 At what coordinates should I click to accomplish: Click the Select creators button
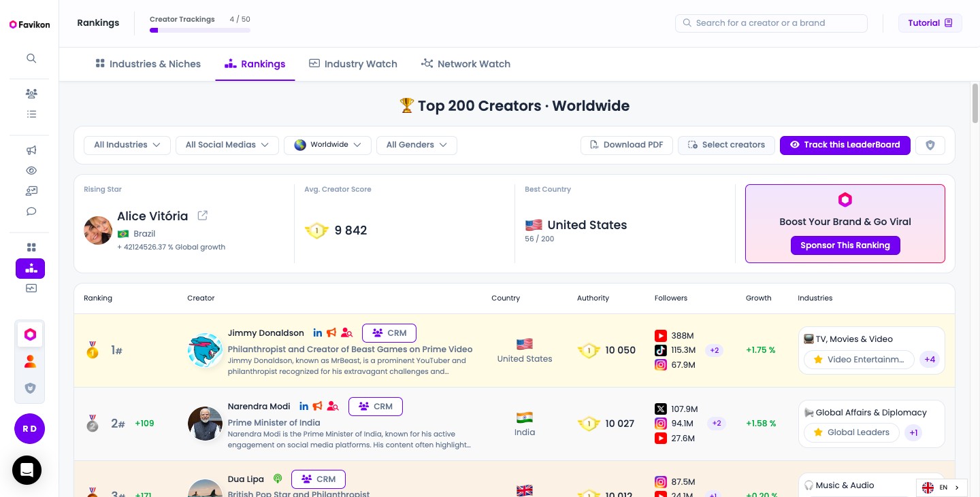click(726, 145)
